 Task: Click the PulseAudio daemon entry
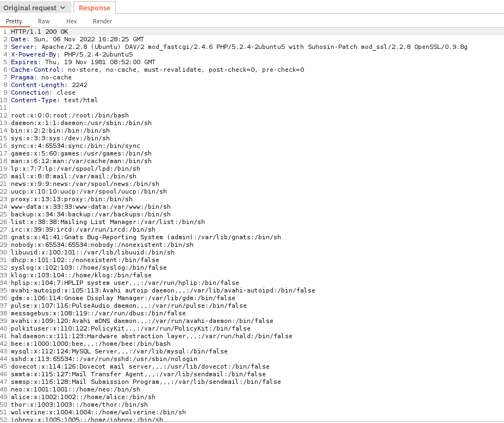click(129, 306)
